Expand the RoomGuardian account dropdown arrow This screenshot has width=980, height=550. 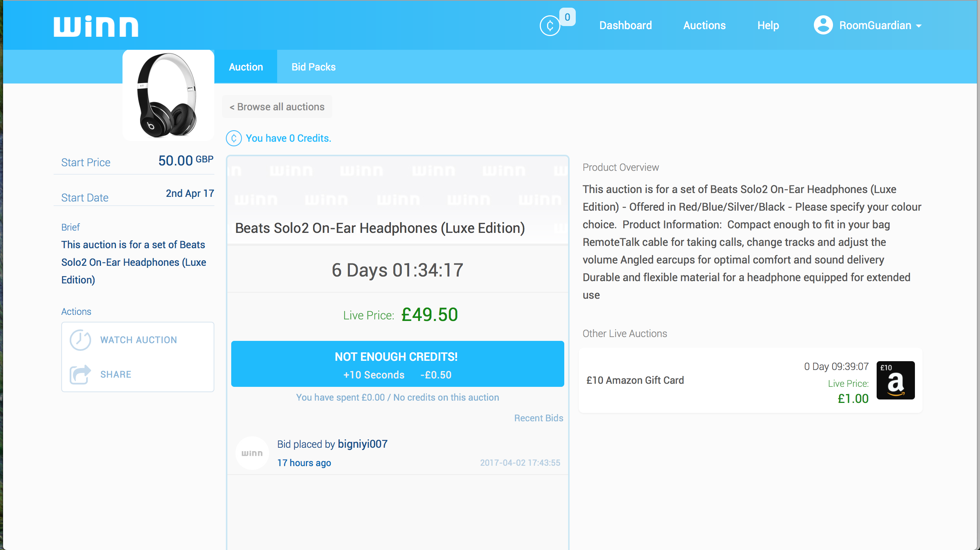click(919, 26)
